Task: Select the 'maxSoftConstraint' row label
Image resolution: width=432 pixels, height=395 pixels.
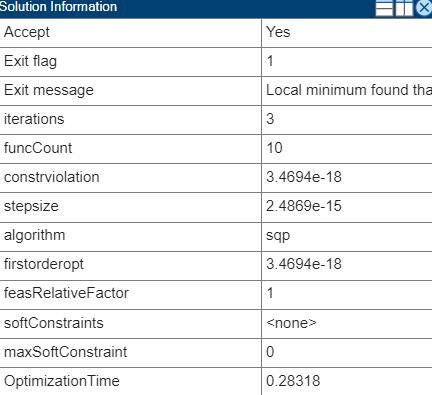Action: coord(66,352)
